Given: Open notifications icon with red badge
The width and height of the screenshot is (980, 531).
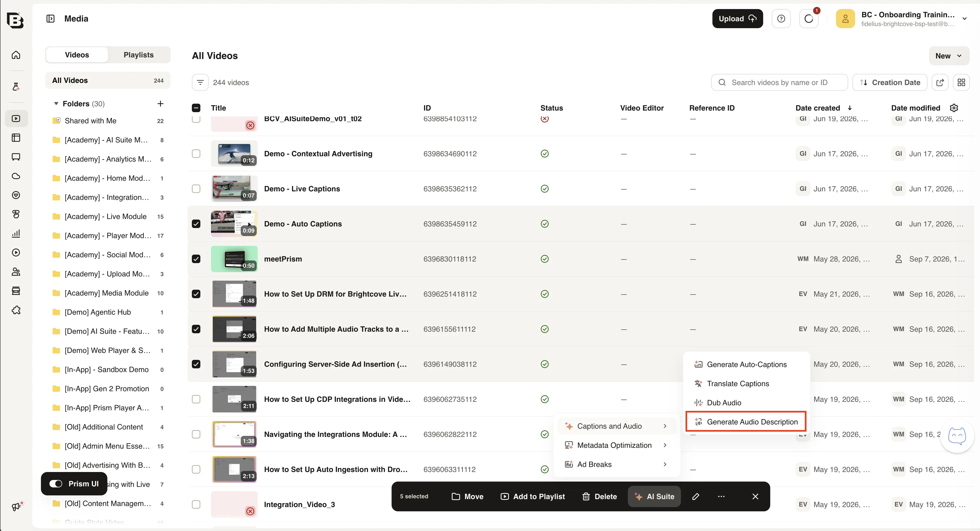Looking at the screenshot, I should [809, 19].
